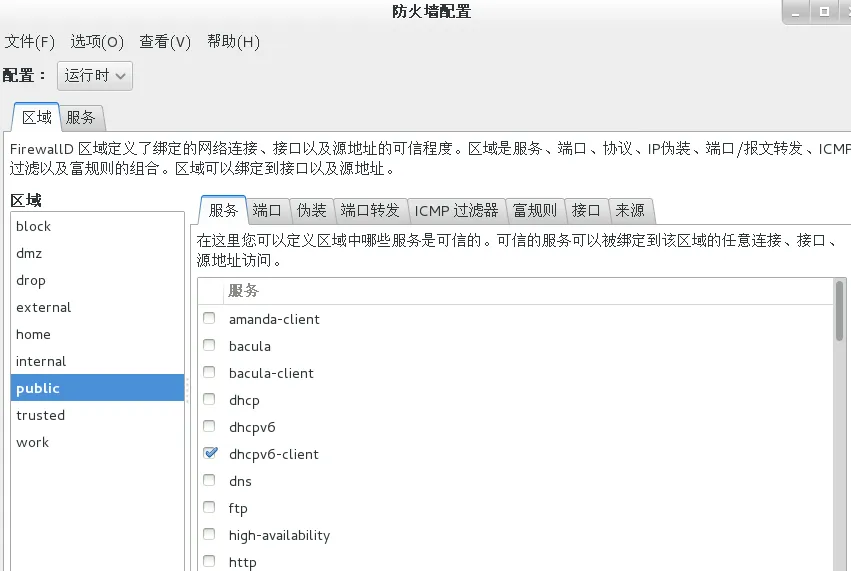Screen dimensions: 851x571
Task: Open the 文件(F) menu
Action: [x=30, y=42]
